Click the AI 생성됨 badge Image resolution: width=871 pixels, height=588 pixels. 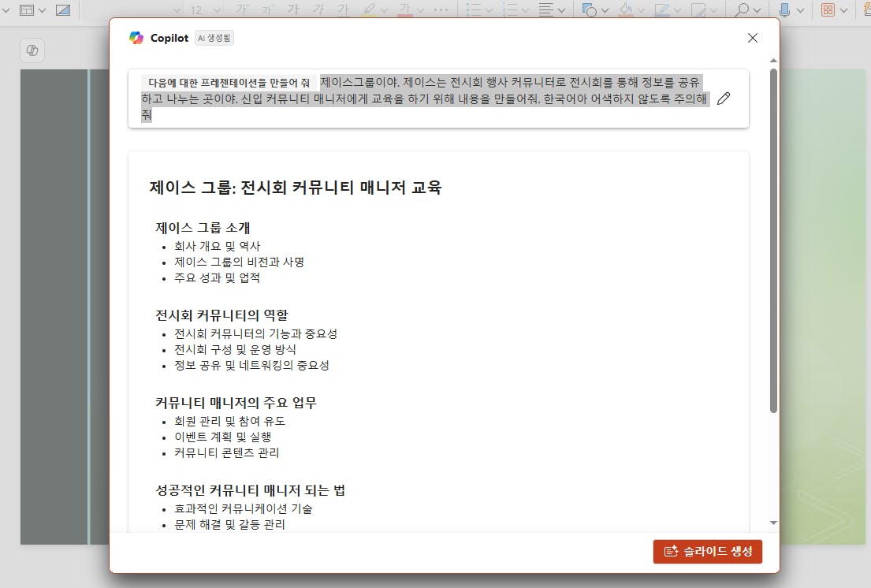point(214,38)
